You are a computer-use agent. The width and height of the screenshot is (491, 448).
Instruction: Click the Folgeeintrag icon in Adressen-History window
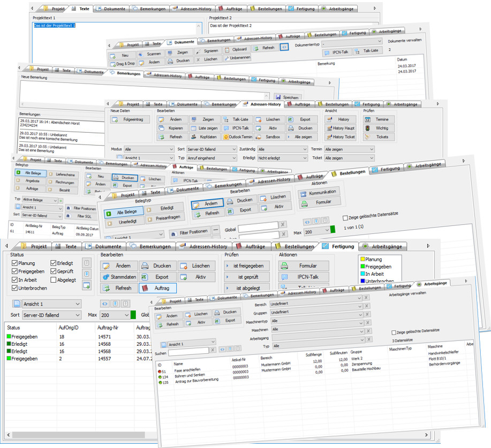pyautogui.click(x=115, y=119)
